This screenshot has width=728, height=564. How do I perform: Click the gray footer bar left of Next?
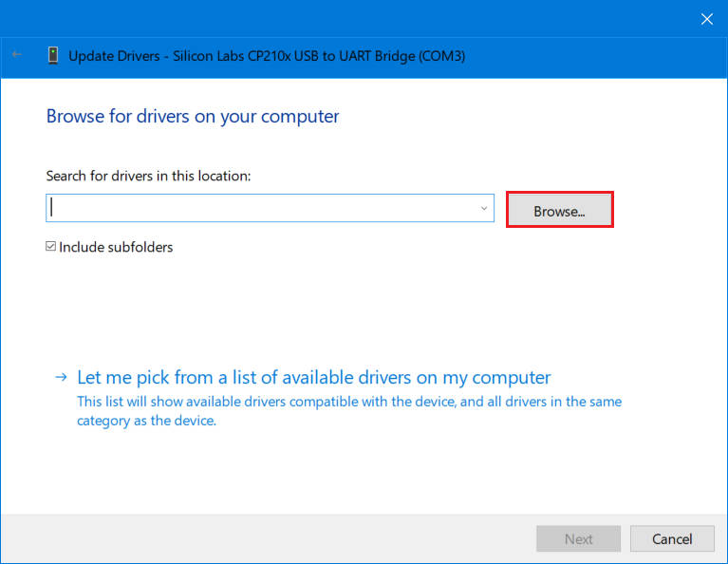[266, 538]
